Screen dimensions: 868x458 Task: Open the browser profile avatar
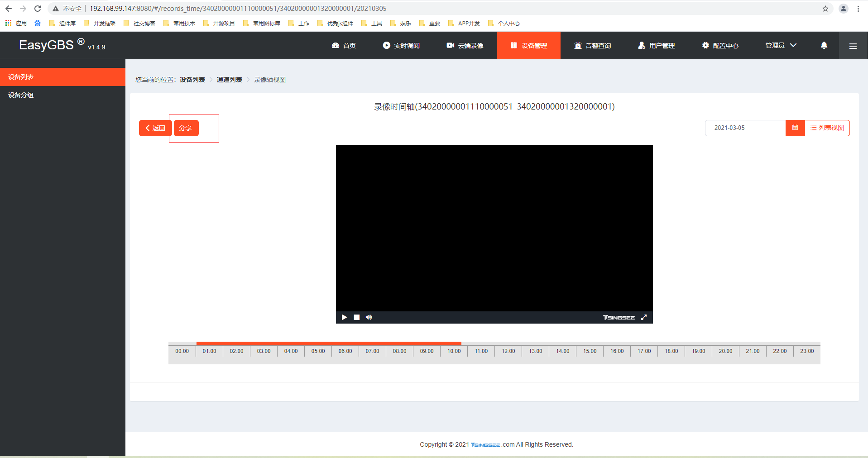[844, 9]
